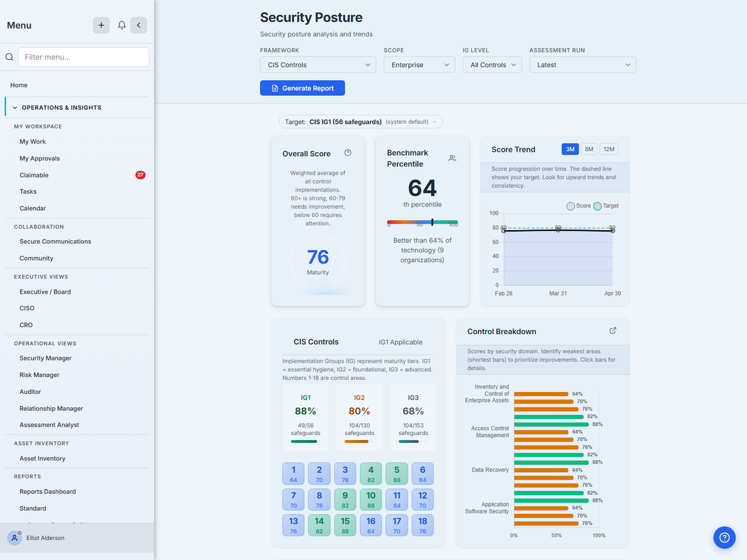Select the IG2 80% card
This screenshot has height=560, width=747.
[359, 418]
